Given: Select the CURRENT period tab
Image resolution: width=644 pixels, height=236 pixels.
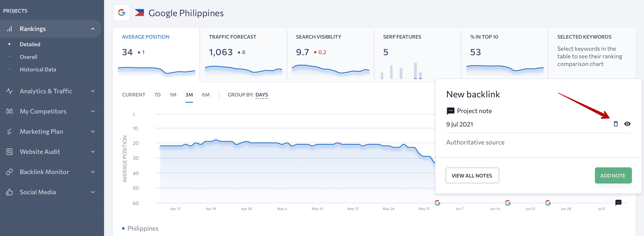Looking at the screenshot, I should coord(133,95).
